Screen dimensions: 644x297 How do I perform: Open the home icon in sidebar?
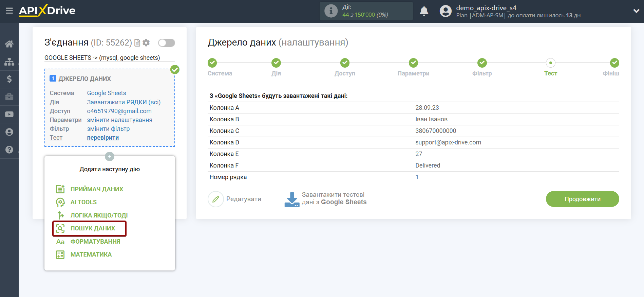click(9, 44)
